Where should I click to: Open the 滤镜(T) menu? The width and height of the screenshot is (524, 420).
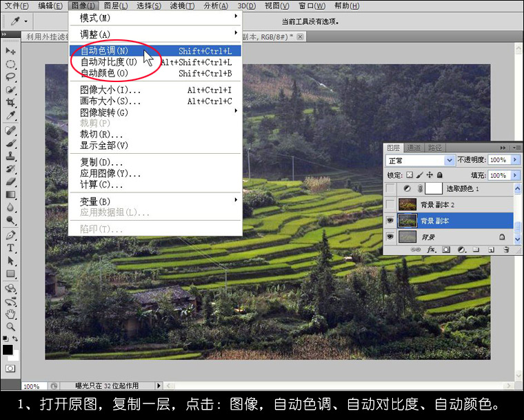182,6
